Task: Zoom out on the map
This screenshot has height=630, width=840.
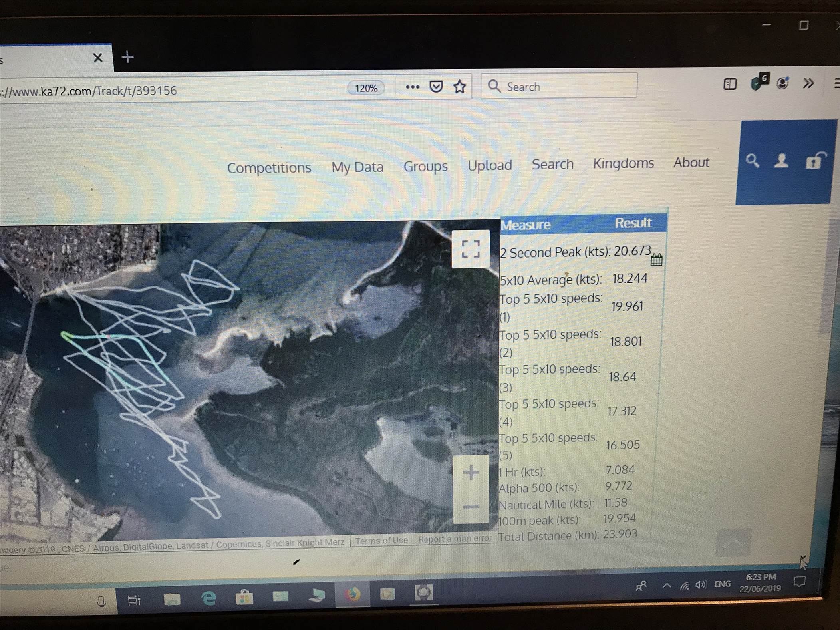Action: 471,507
